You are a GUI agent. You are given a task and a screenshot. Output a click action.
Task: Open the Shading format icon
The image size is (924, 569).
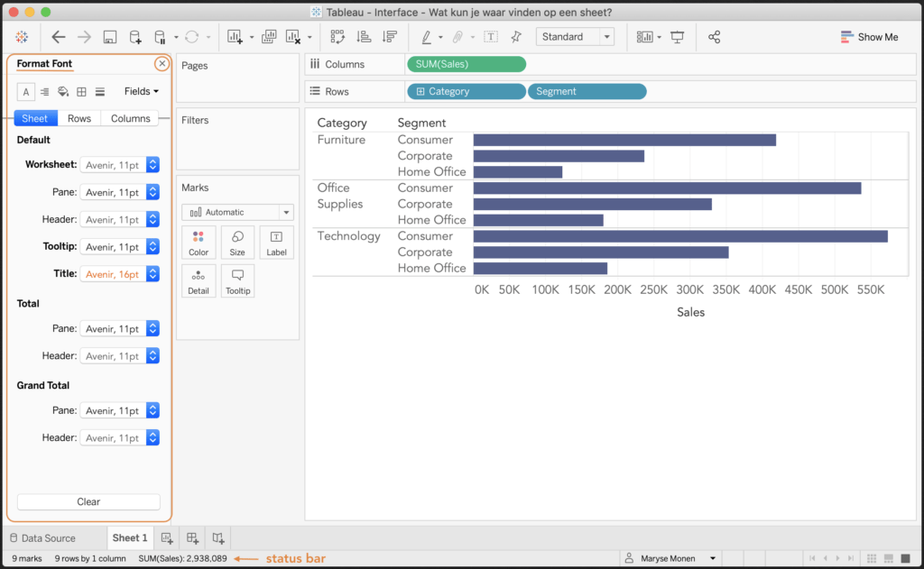(63, 91)
